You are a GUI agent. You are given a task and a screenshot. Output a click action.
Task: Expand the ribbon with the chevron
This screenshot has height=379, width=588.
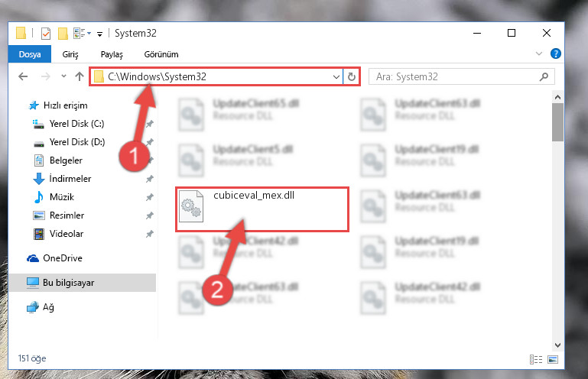pos(539,53)
